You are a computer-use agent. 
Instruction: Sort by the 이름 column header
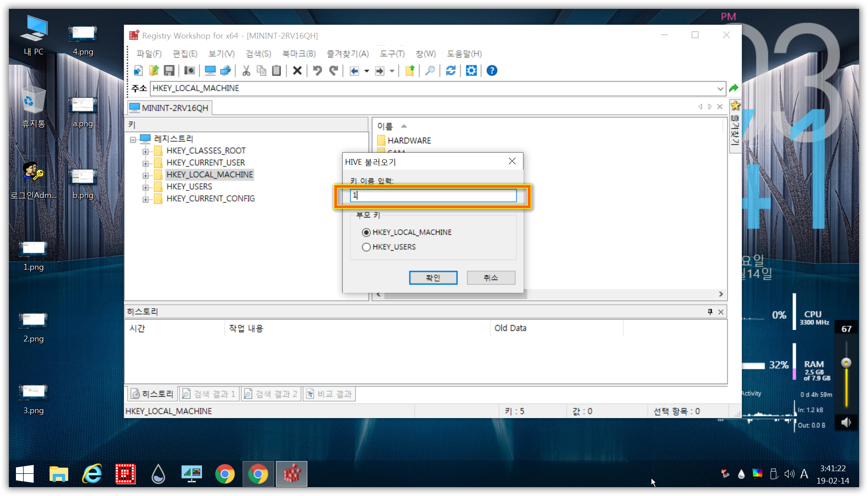385,126
